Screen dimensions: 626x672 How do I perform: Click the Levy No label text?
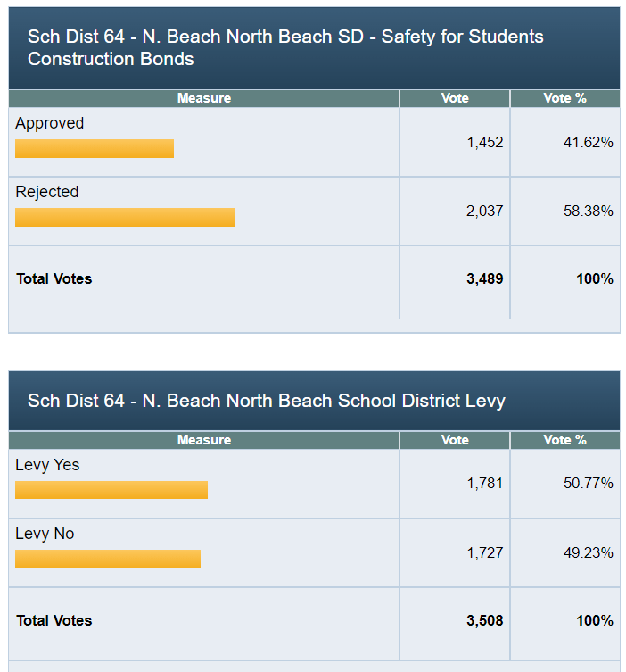pyautogui.click(x=45, y=534)
